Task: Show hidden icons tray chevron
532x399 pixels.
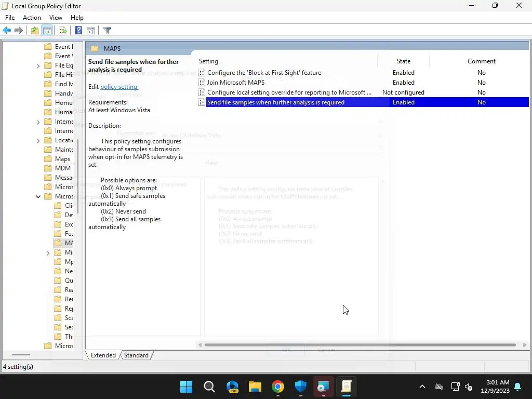Action: click(x=422, y=387)
